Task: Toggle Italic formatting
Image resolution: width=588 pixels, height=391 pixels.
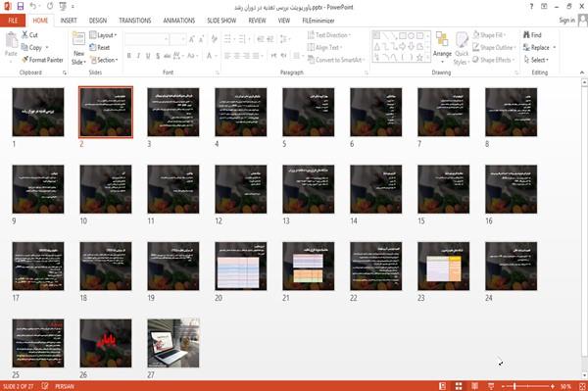Action: click(138, 56)
